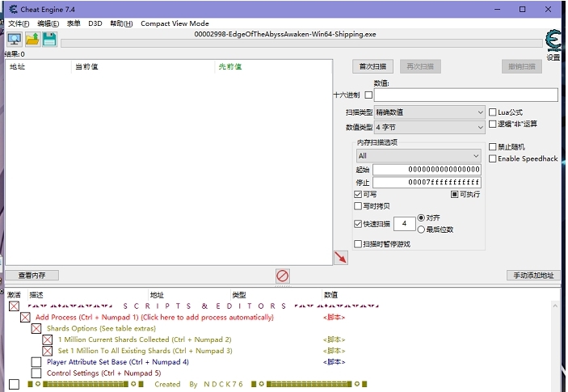Click 查看内存 memory view button
This screenshot has height=392, width=568.
[32, 276]
